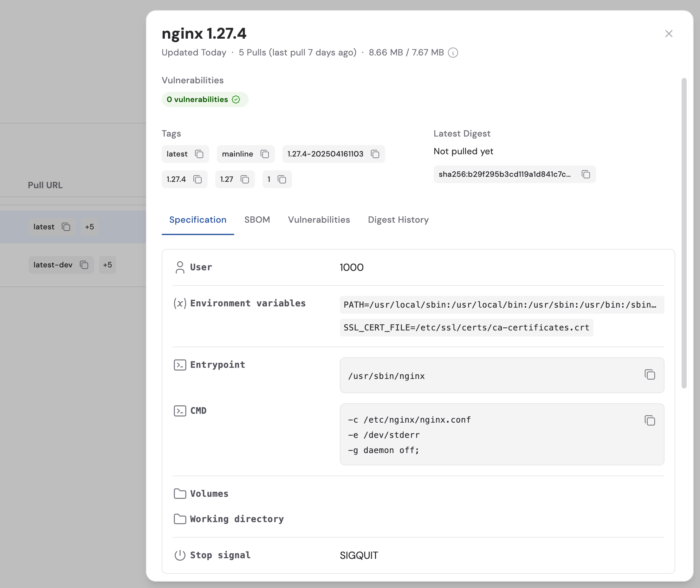Click the Entrypoint terminal icon
The image size is (700, 588).
(180, 365)
